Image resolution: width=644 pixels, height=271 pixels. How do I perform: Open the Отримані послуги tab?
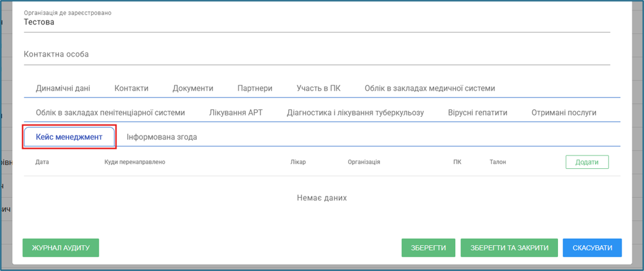click(x=564, y=113)
